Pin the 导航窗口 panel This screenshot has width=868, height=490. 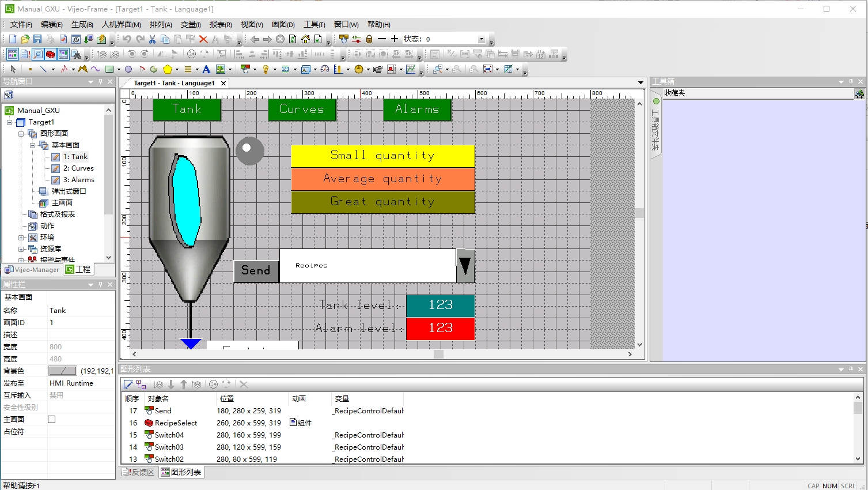[100, 82]
